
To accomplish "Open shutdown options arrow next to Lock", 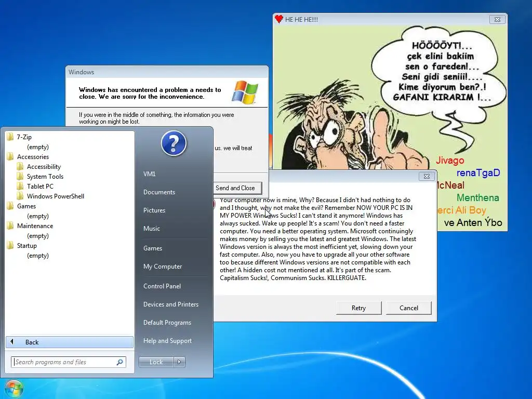I will [x=179, y=362].
